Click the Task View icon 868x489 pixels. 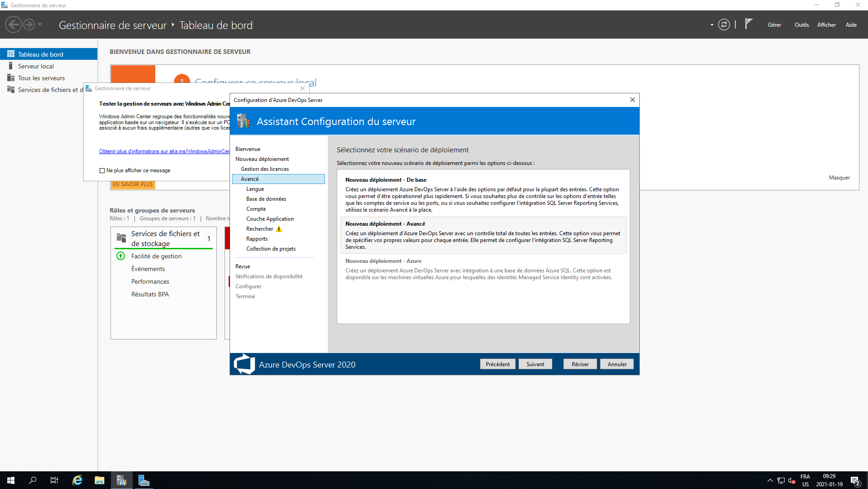pos(54,480)
